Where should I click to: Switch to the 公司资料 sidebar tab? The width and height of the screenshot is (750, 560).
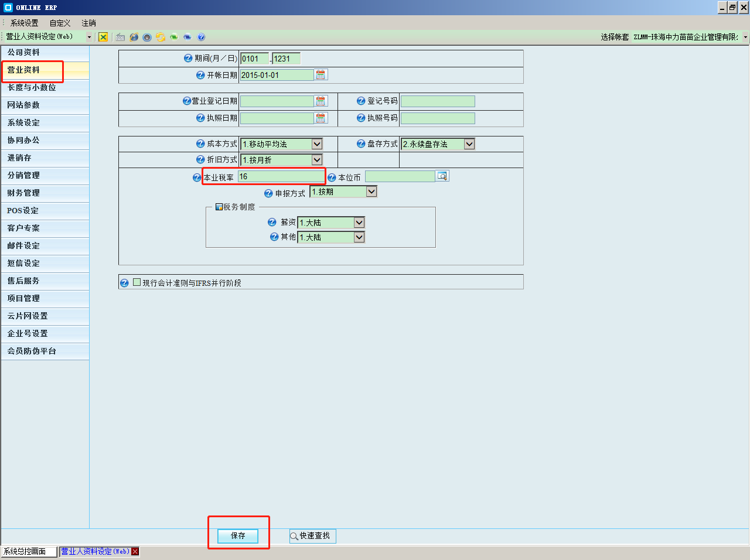click(45, 53)
